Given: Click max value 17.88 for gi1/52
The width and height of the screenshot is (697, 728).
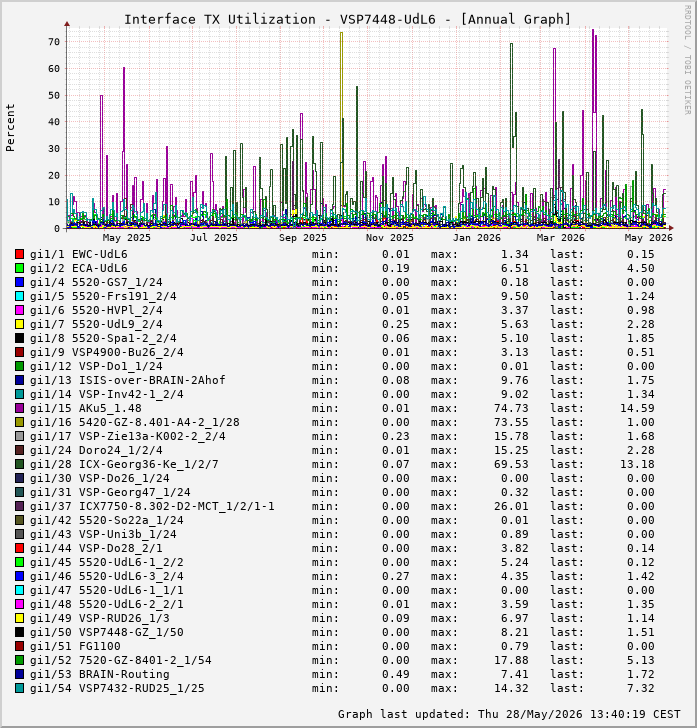Looking at the screenshot, I should (511, 660).
